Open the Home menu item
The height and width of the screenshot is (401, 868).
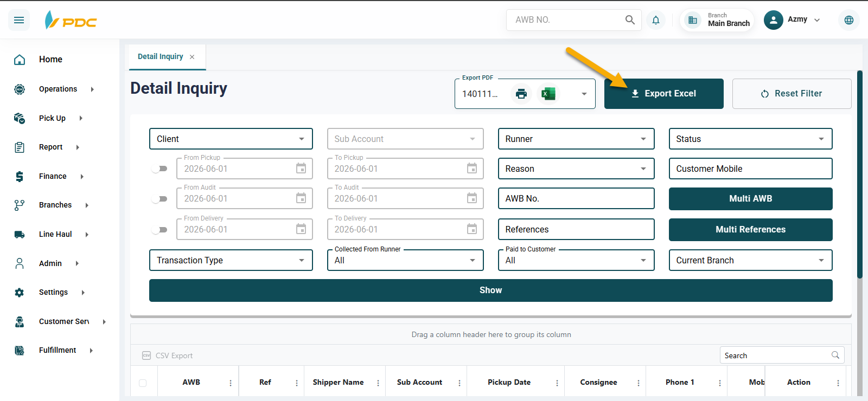50,60
